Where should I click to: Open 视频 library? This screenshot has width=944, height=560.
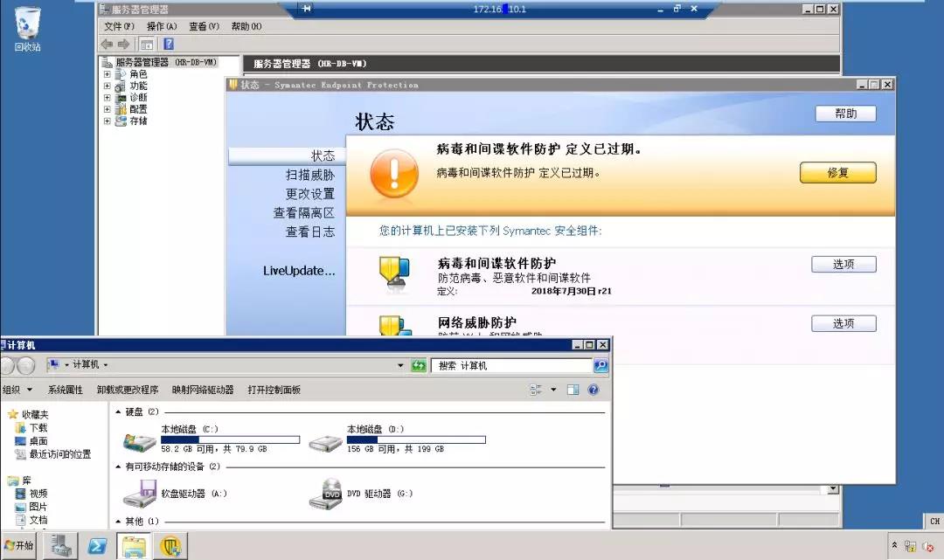coord(32,494)
